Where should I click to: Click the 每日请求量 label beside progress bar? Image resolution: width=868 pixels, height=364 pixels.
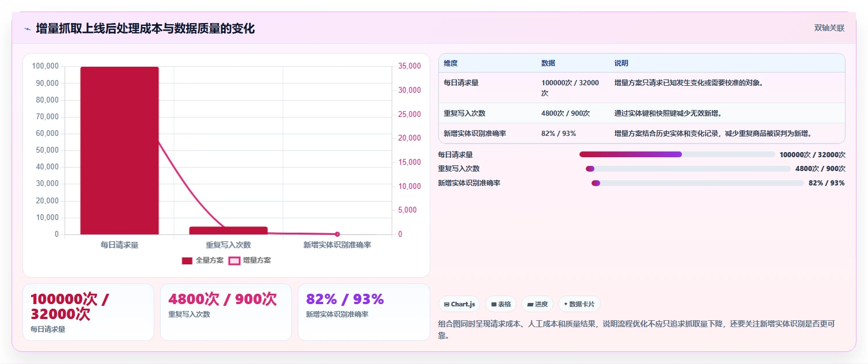point(455,154)
